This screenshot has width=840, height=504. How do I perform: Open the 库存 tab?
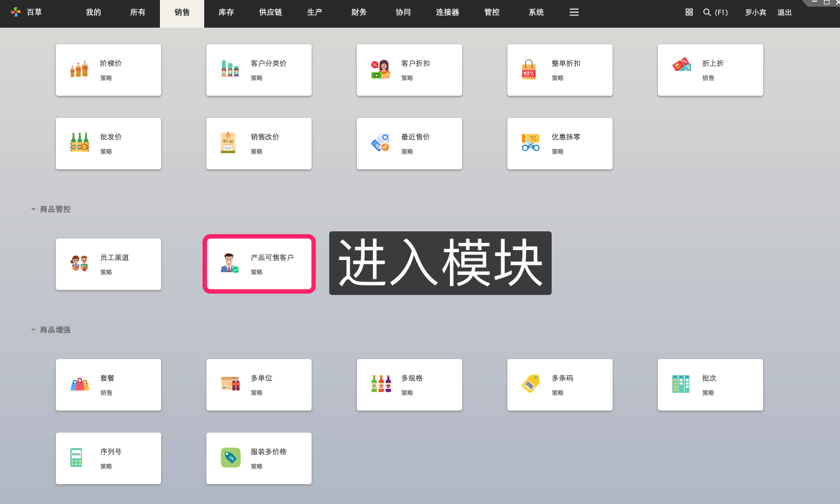(226, 12)
